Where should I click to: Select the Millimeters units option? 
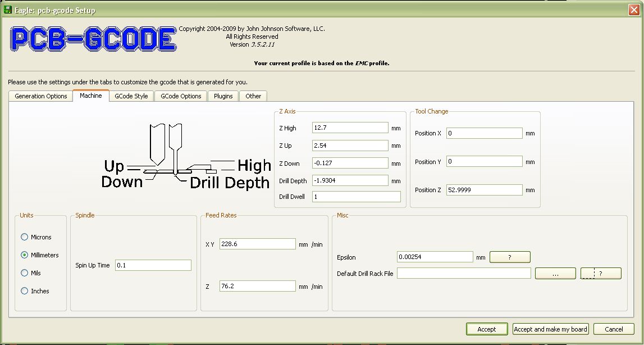[25, 255]
